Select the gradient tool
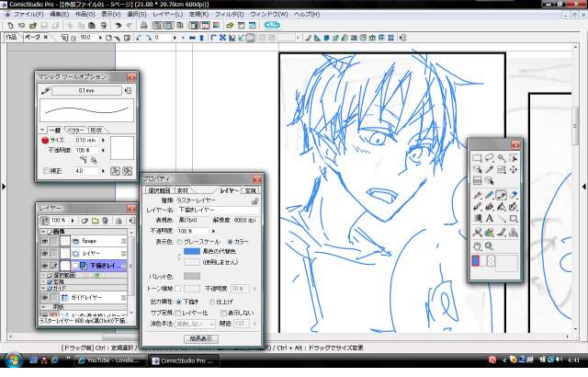 (x=477, y=218)
